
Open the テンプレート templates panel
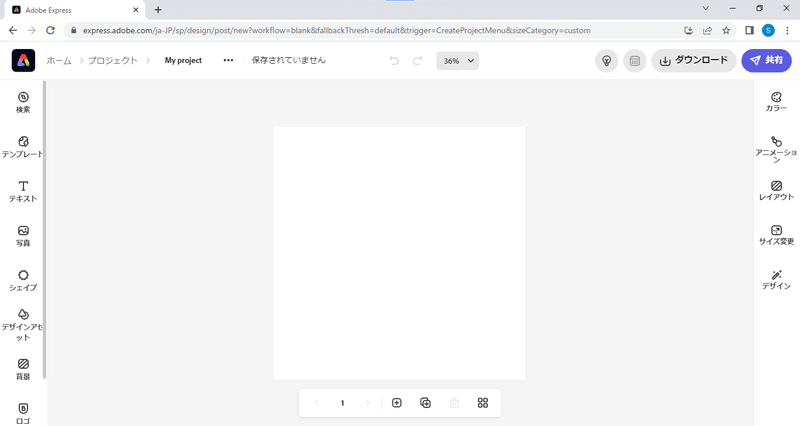23,147
